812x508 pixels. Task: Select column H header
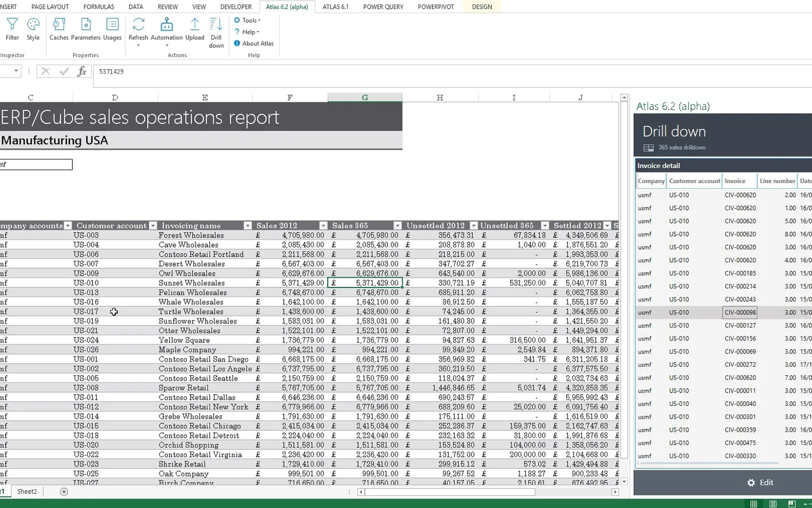[x=440, y=98]
